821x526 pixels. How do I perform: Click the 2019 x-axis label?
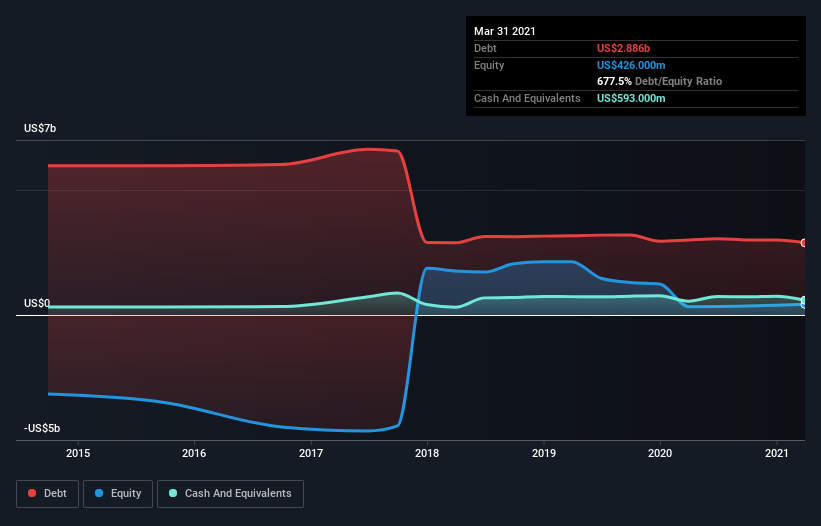pos(544,453)
